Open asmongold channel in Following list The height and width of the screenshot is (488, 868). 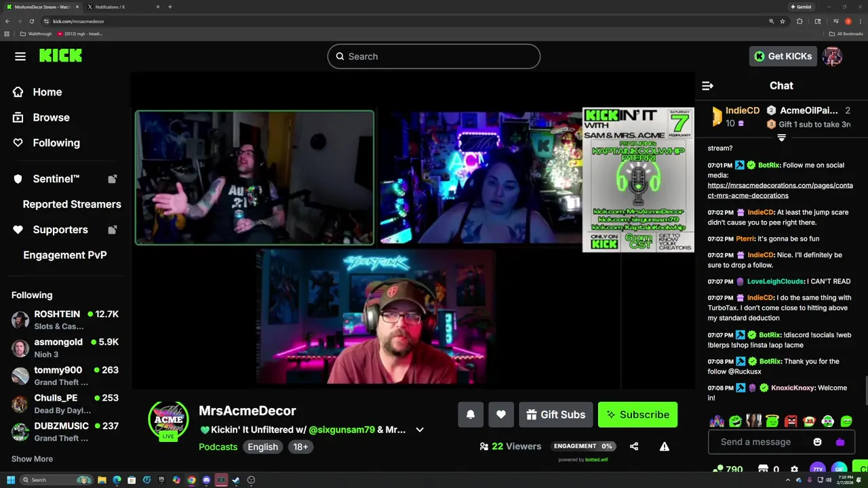(x=65, y=348)
